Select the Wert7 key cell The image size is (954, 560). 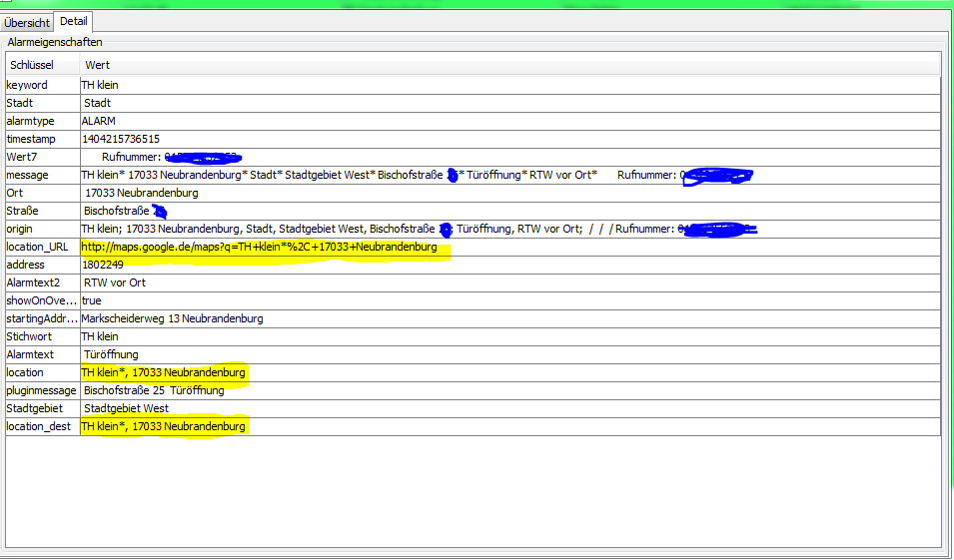(x=22, y=157)
